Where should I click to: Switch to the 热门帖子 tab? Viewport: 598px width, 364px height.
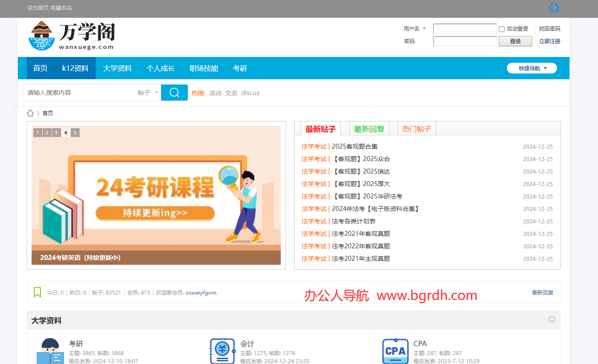(416, 129)
